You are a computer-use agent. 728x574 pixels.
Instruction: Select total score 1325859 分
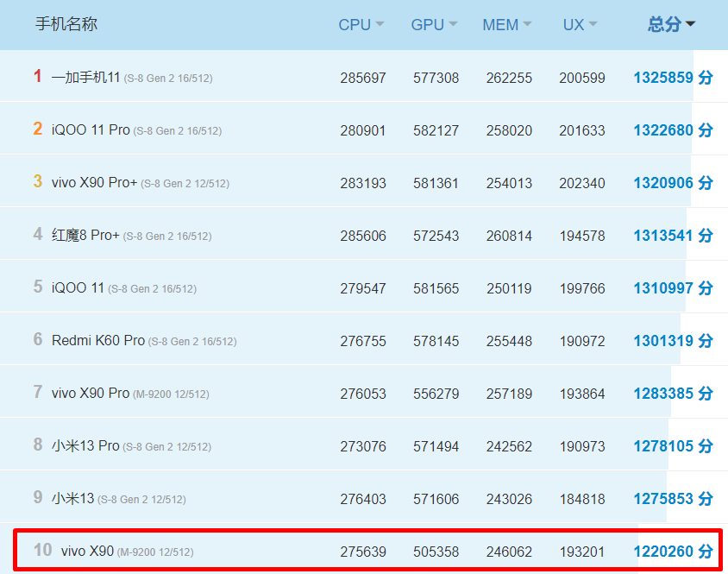pyautogui.click(x=673, y=77)
